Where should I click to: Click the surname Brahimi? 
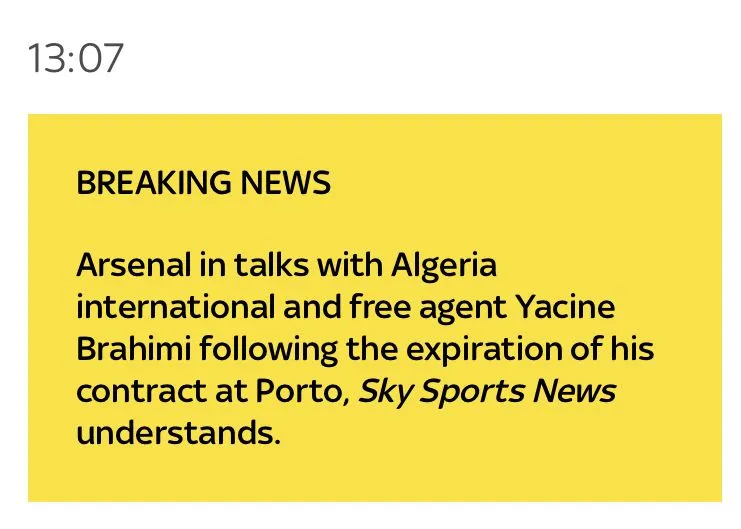(132, 350)
